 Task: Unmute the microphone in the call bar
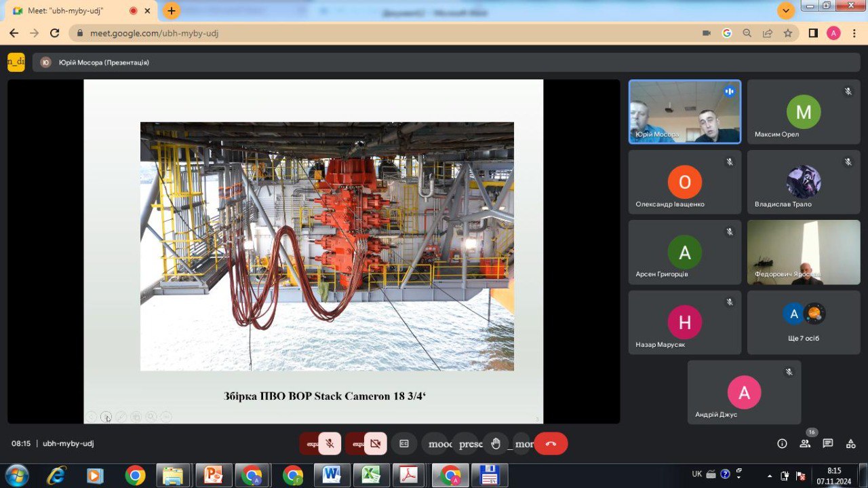tap(330, 443)
